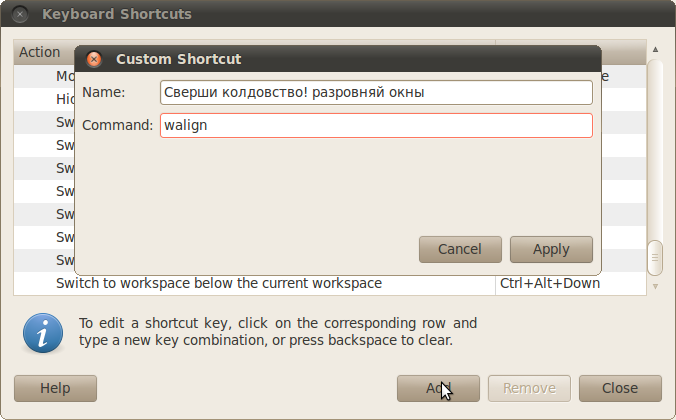Click the scrollbar down arrow
Screen dimensions: 676x420
tap(655, 286)
